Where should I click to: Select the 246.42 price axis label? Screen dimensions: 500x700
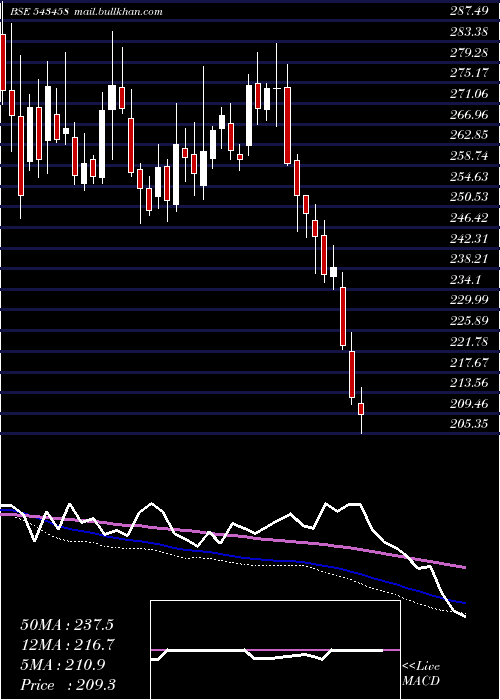pos(469,217)
